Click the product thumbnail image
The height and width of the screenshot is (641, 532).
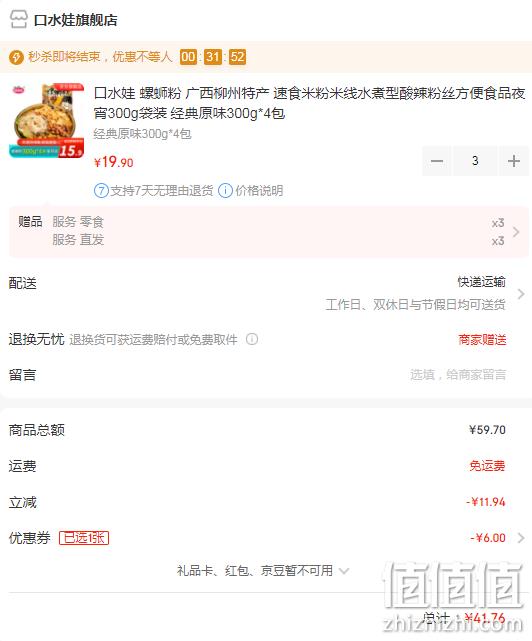point(47,121)
